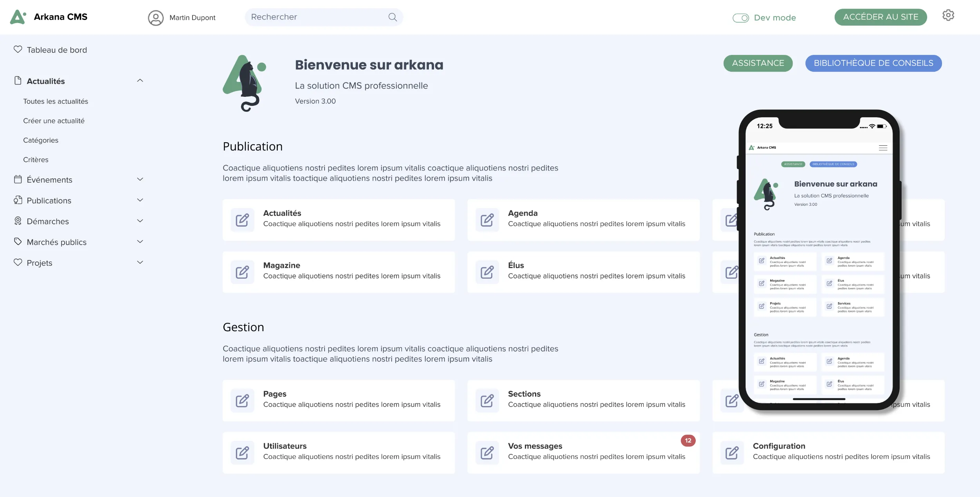Click the ASSISTANCE button

point(758,63)
